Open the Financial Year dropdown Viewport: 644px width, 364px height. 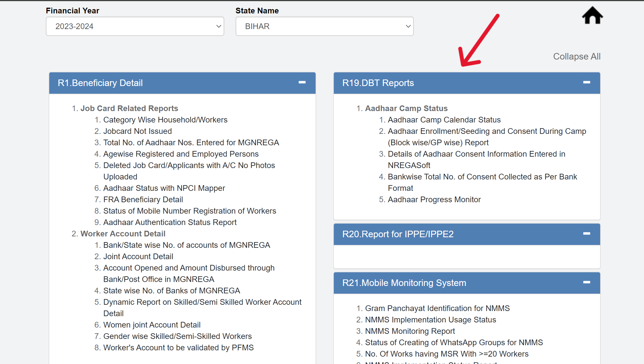pyautogui.click(x=135, y=26)
